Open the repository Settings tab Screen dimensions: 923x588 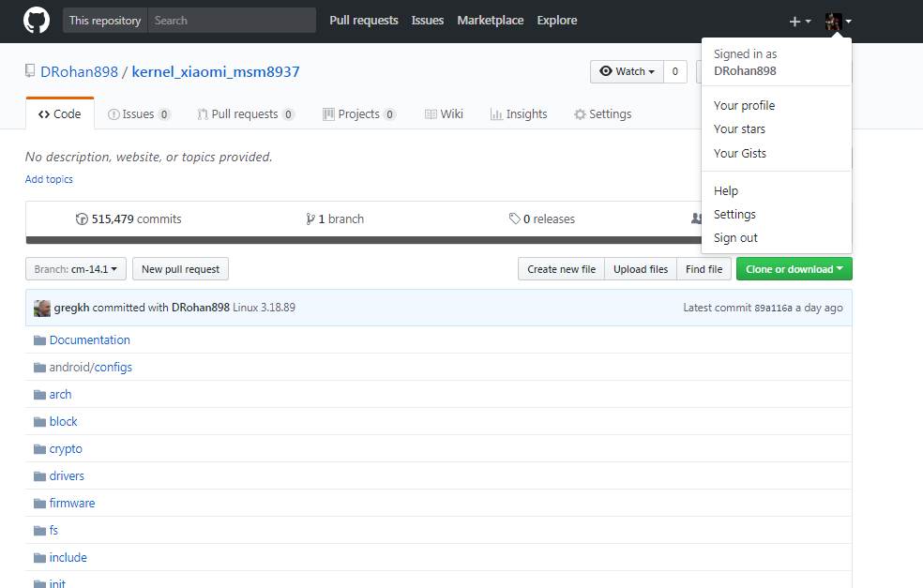click(x=603, y=114)
